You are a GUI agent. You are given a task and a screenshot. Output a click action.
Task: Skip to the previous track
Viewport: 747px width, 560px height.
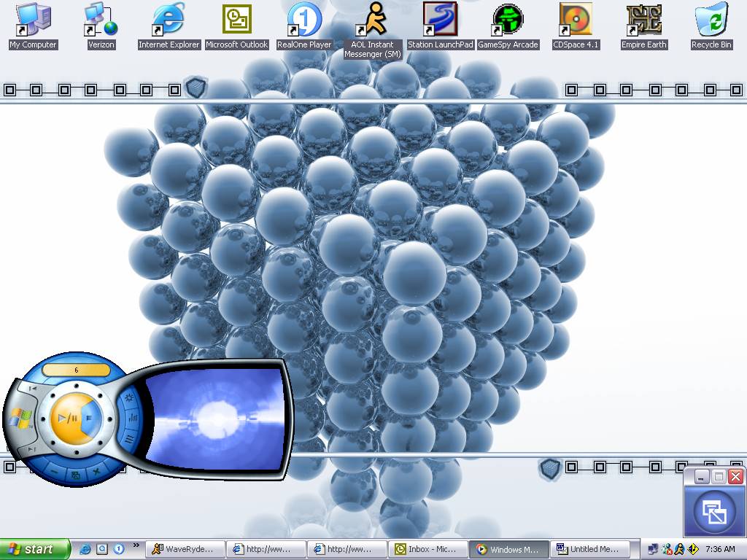tap(33, 389)
